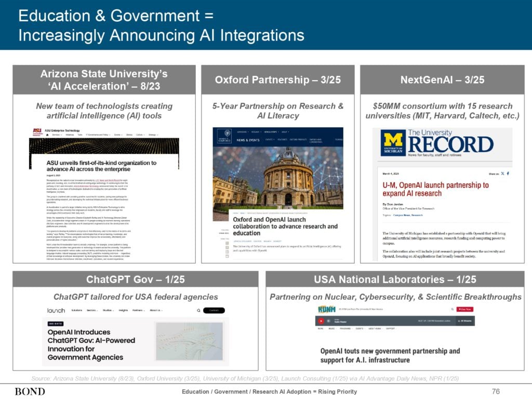The image size is (532, 399).
Task: Click the gold dotted wave banner on ASU page
Action: 104,146
